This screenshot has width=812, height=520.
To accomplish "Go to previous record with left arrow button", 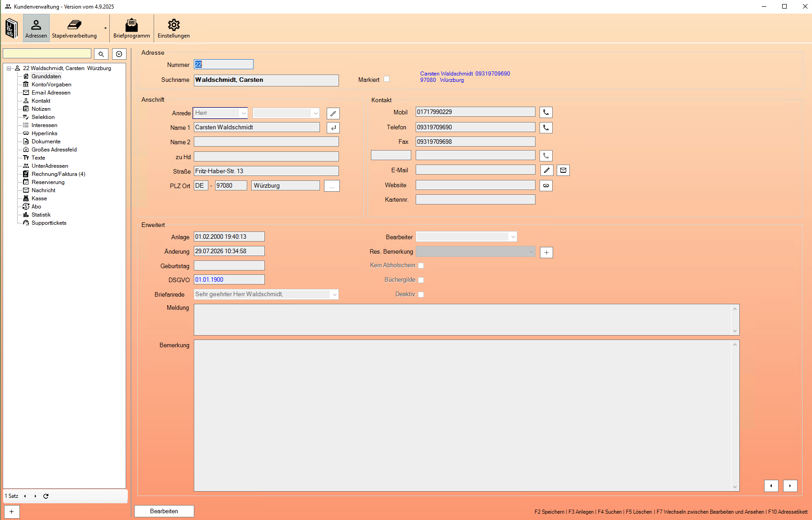I will pos(771,486).
